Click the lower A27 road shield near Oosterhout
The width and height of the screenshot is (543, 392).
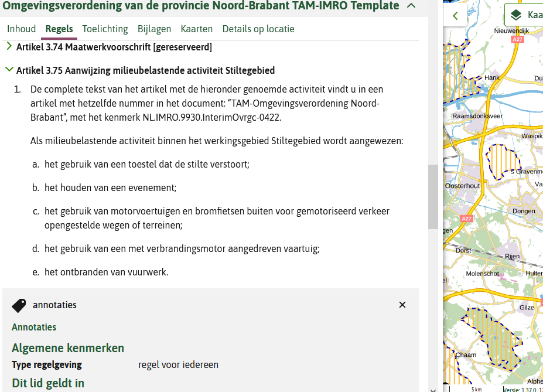pyautogui.click(x=466, y=219)
